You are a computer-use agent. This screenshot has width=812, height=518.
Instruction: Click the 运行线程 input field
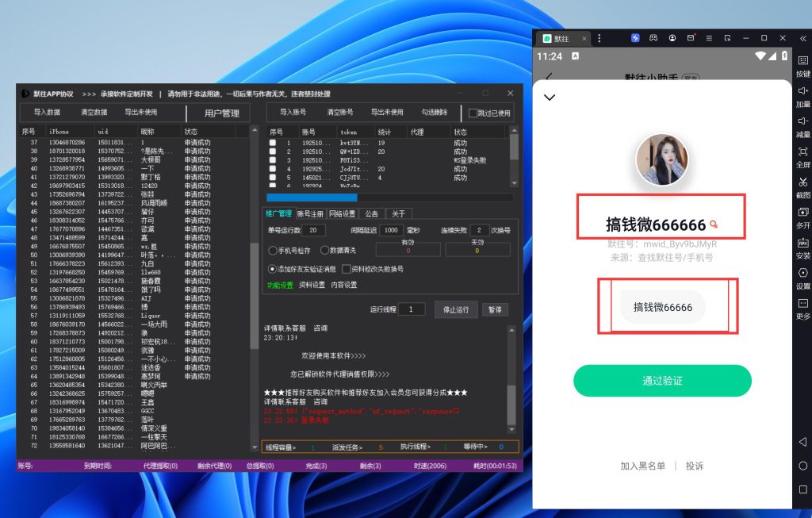411,309
